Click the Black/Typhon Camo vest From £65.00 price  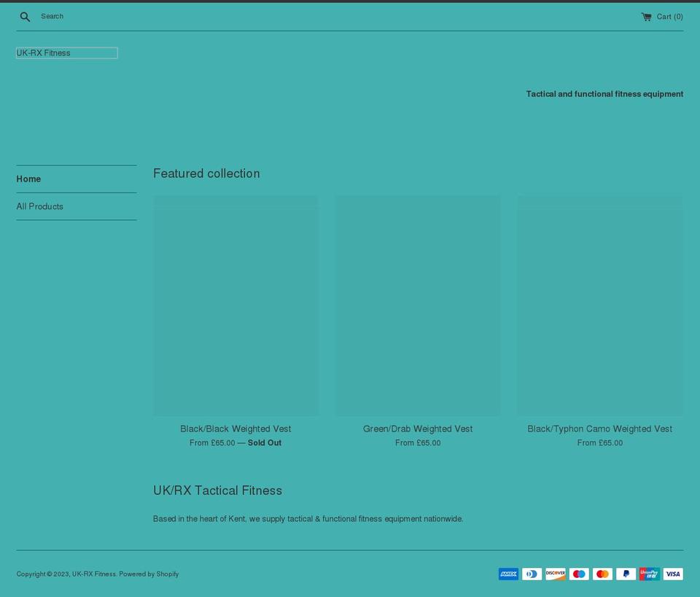(x=600, y=442)
